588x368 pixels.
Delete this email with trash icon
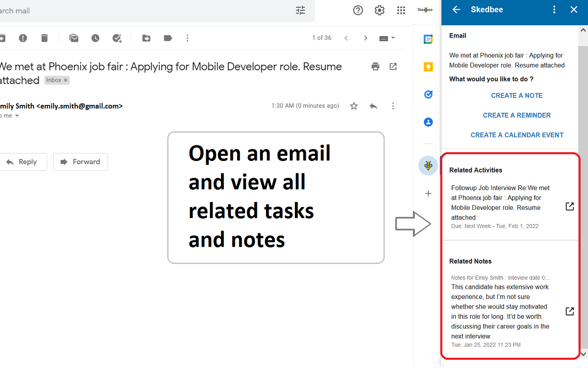pos(44,38)
